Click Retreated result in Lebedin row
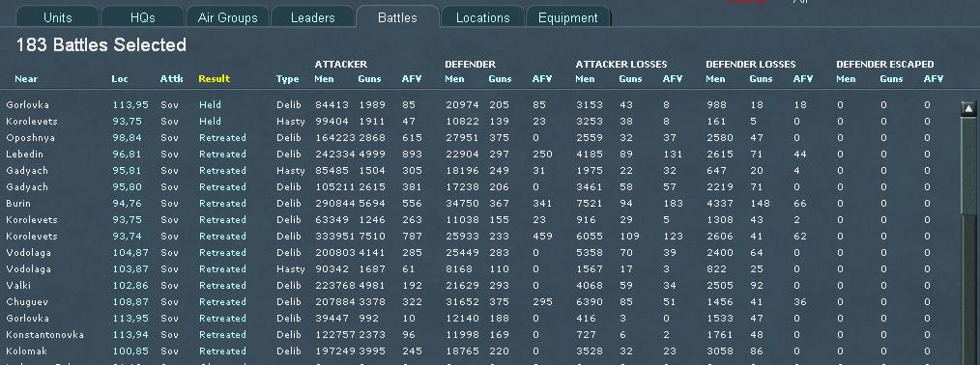Viewport: 980px width, 365px height. (x=222, y=154)
